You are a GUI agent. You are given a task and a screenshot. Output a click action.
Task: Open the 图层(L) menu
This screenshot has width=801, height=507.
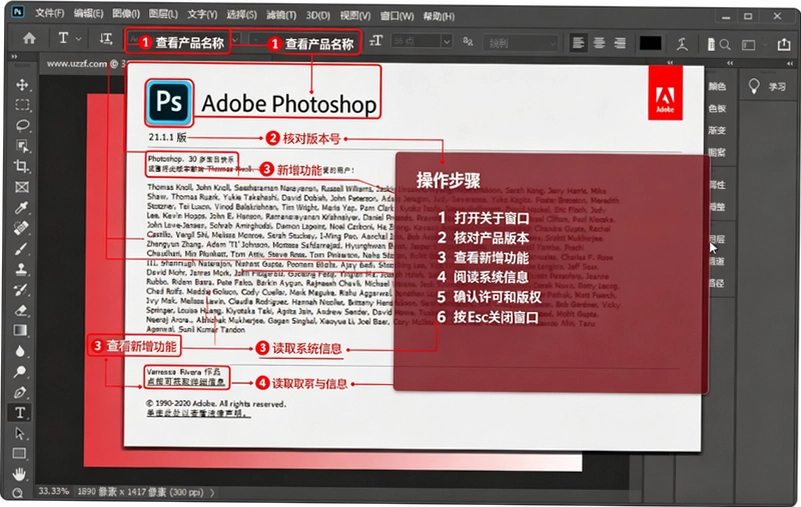click(163, 14)
